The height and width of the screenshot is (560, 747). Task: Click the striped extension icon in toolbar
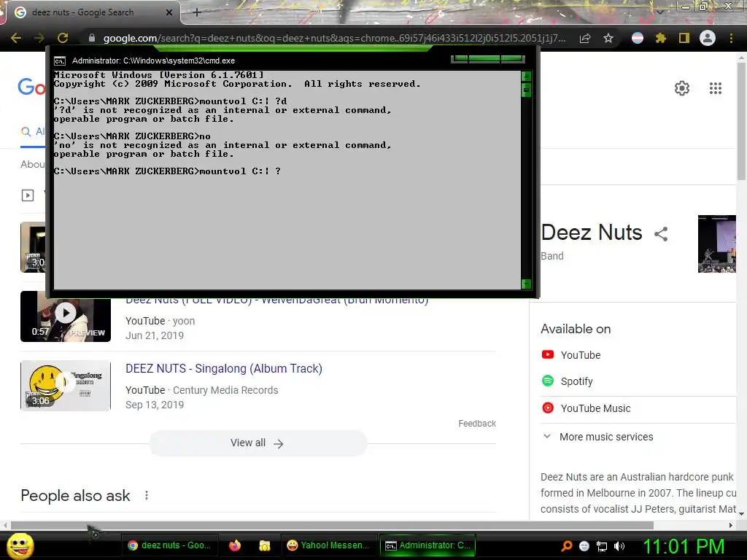[638, 38]
